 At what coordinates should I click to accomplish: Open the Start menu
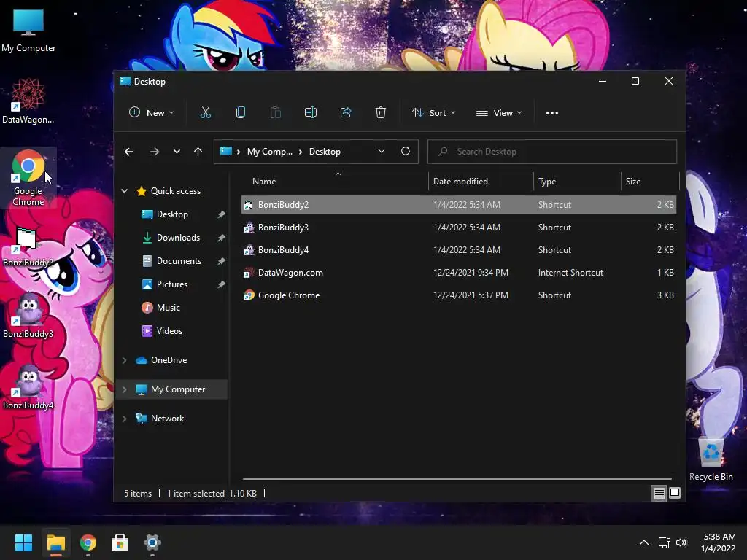pyautogui.click(x=23, y=542)
